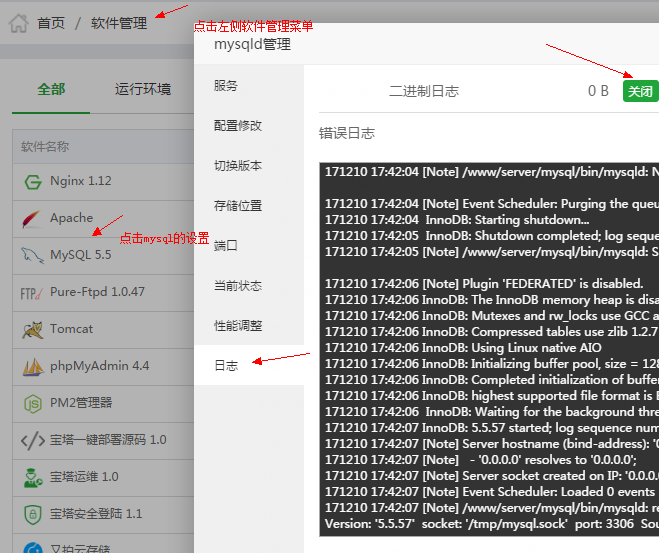Image resolution: width=659 pixels, height=553 pixels.
Task: Click 宝塔安全登陆 1.1 software name
Action: (96, 514)
